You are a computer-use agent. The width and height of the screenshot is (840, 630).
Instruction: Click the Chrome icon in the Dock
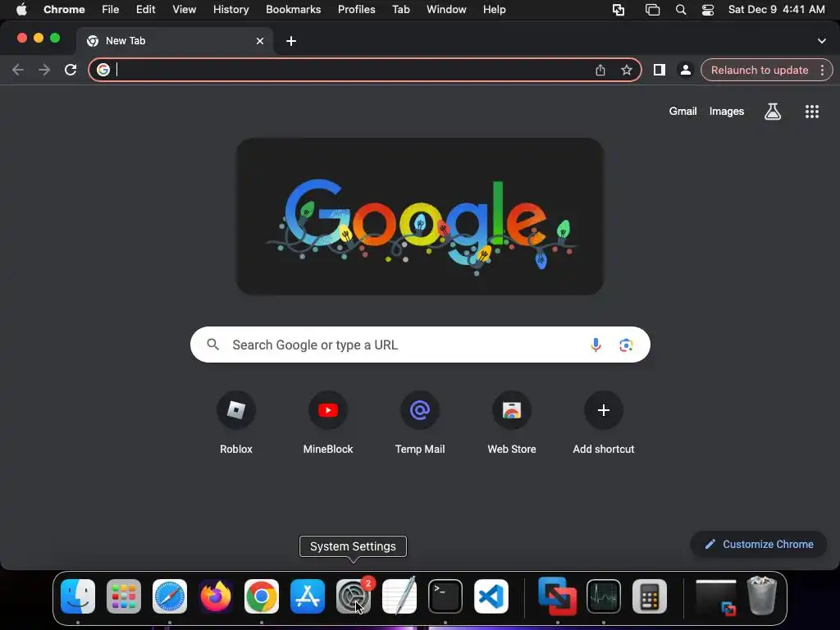[x=262, y=596]
